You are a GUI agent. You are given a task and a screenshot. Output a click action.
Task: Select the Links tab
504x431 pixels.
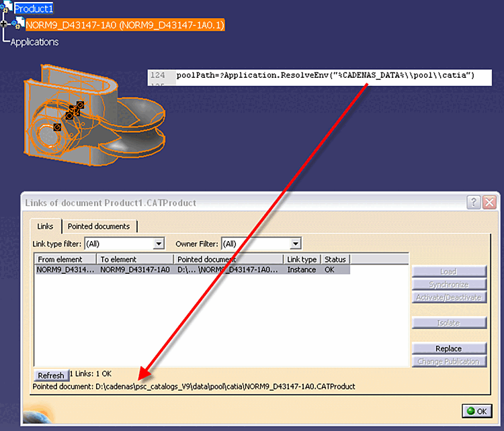pyautogui.click(x=45, y=226)
